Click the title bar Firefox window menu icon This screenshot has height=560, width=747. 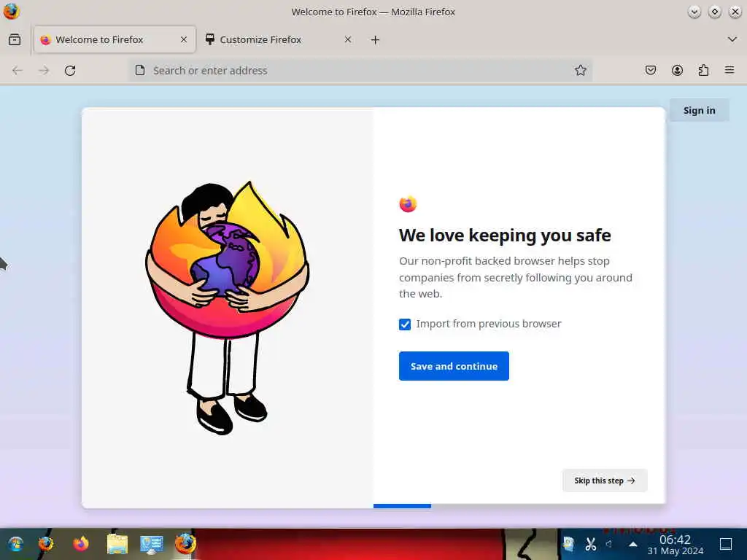12,12
